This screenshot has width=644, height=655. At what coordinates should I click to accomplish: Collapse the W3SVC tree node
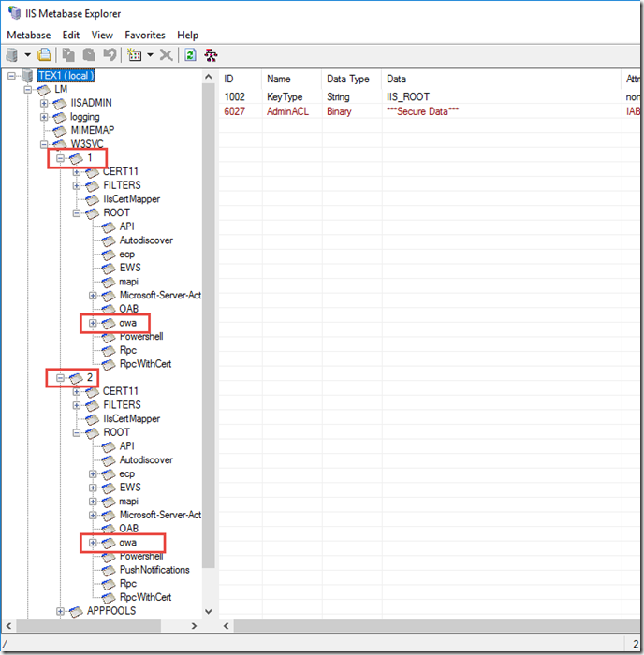coord(44,145)
